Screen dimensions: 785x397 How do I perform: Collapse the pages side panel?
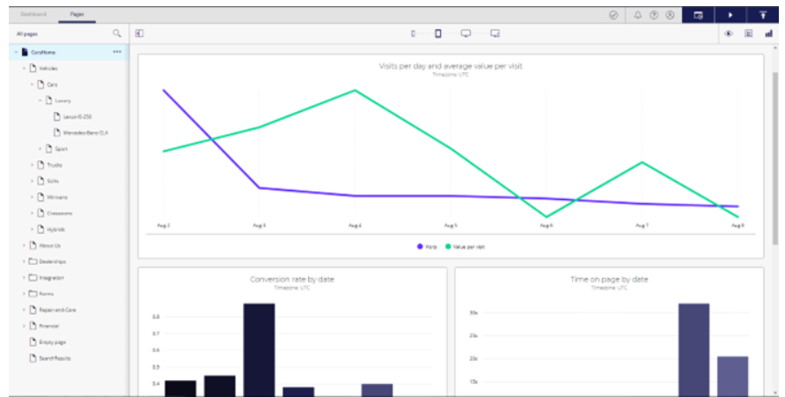click(140, 34)
